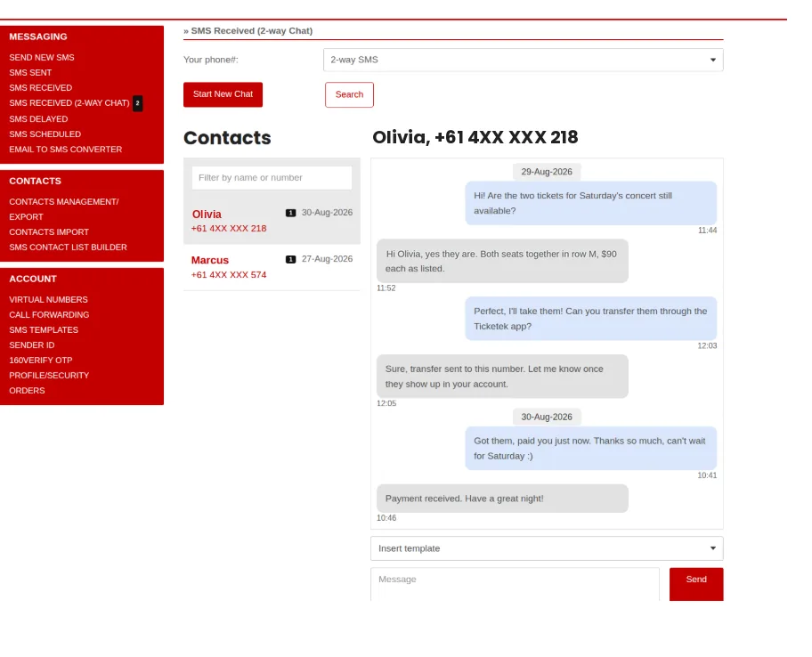Click the message about the Ticketek app
The width and height of the screenshot is (812, 657).
point(591,319)
